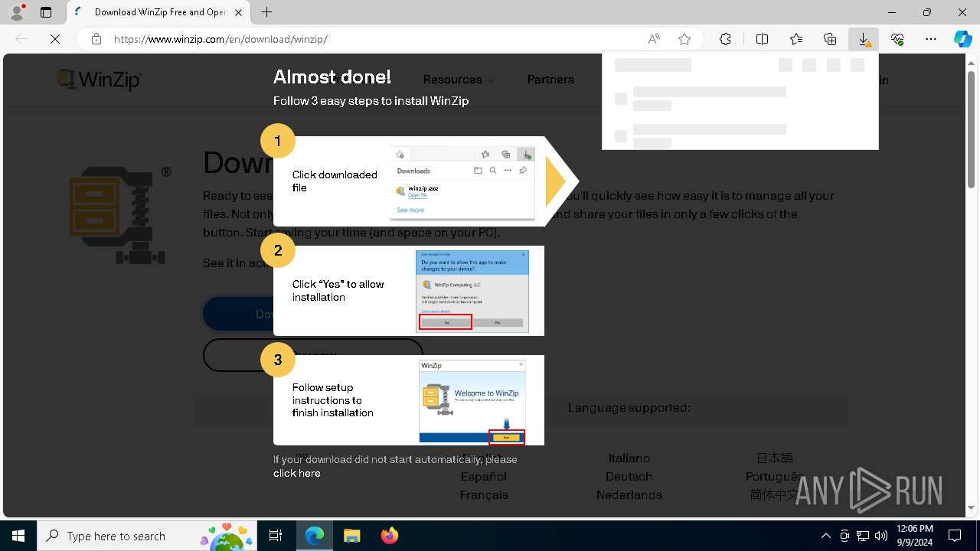Open the Downloads flyout button

pos(864,39)
